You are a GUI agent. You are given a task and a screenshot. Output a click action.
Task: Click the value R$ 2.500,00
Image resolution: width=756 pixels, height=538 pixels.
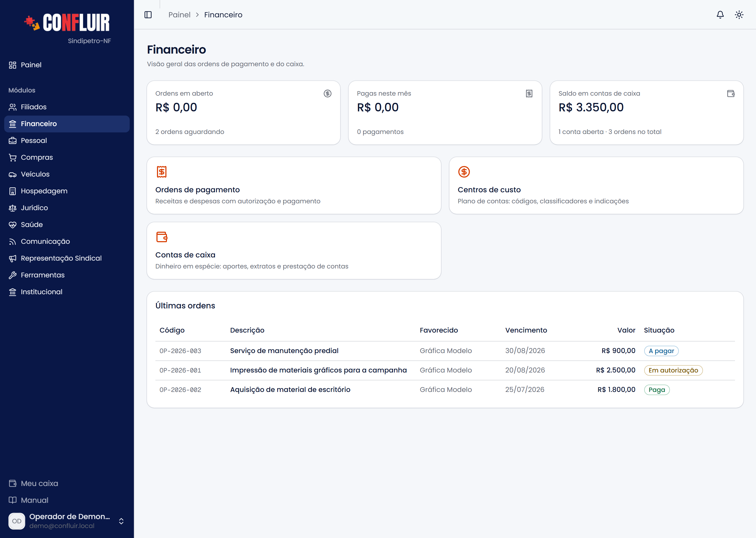point(616,370)
